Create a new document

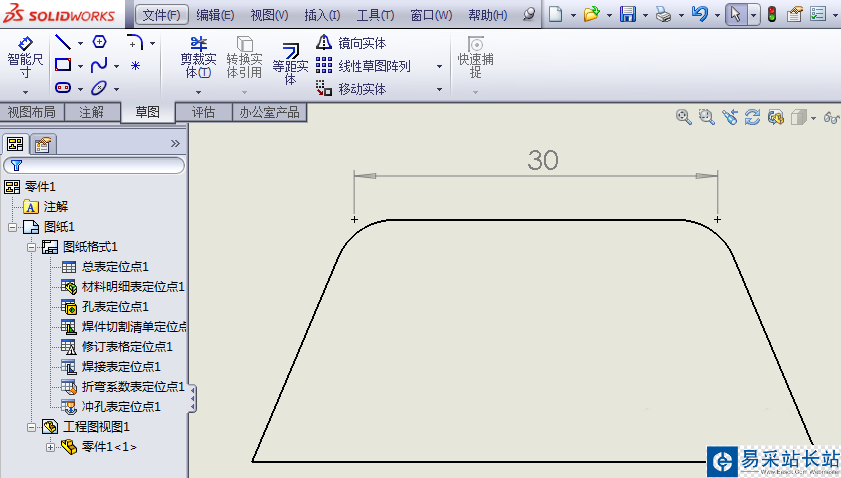tap(556, 14)
